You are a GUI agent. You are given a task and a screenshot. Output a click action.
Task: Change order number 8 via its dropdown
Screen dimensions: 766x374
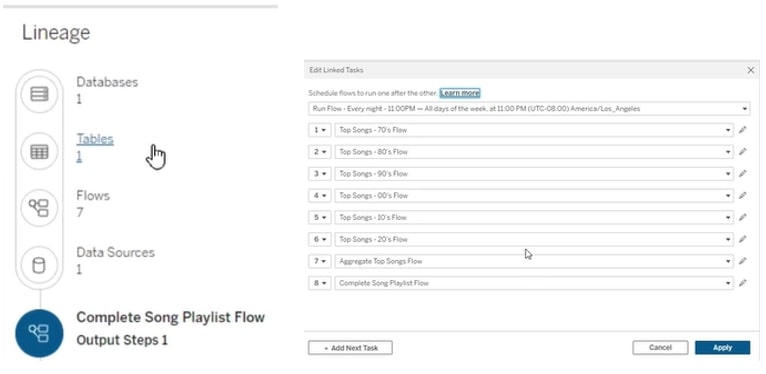(x=319, y=283)
